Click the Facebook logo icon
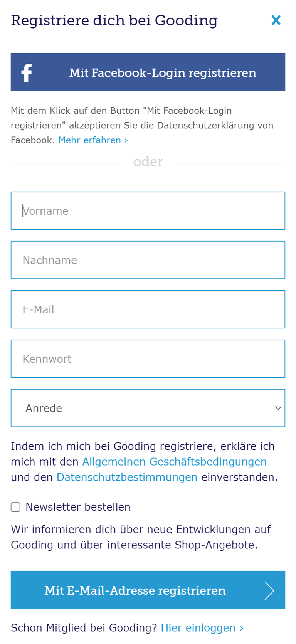Image resolution: width=296 pixels, height=644 pixels. pos(27,72)
